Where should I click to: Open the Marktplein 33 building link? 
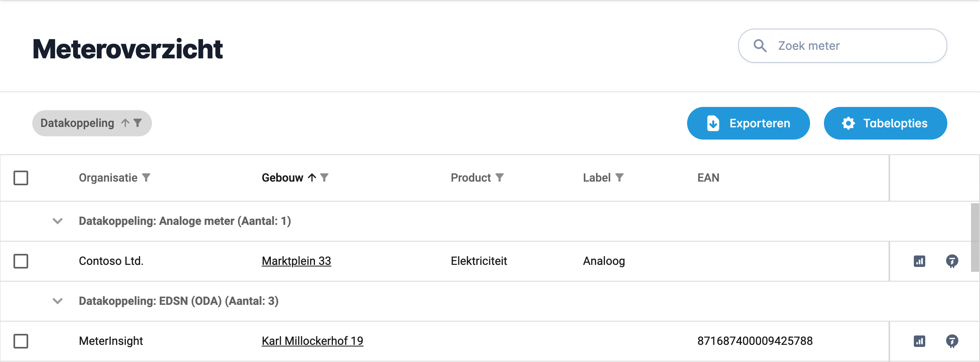point(296,261)
